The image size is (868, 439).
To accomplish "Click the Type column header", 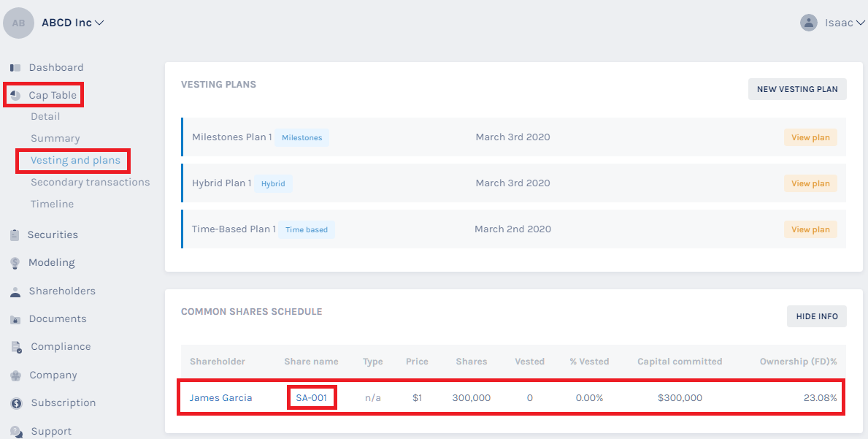I will pyautogui.click(x=373, y=362).
